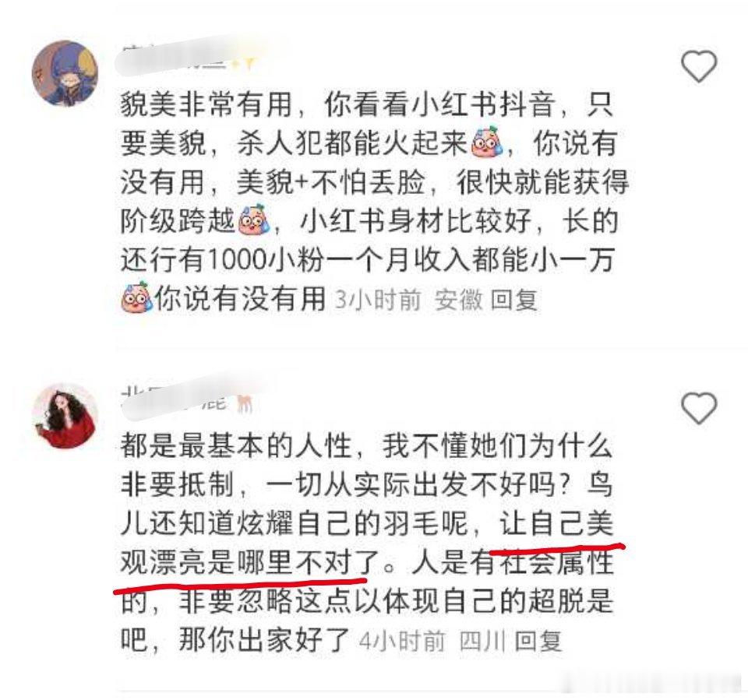The width and height of the screenshot is (748, 700).
Task: Click the 安徽 location label
Action: (x=458, y=301)
